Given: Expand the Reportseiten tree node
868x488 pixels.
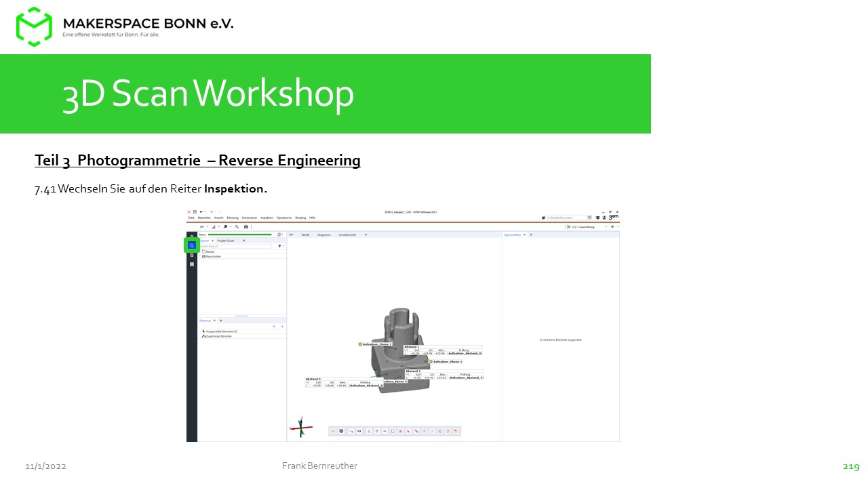Looking at the screenshot, I should pos(200,256).
